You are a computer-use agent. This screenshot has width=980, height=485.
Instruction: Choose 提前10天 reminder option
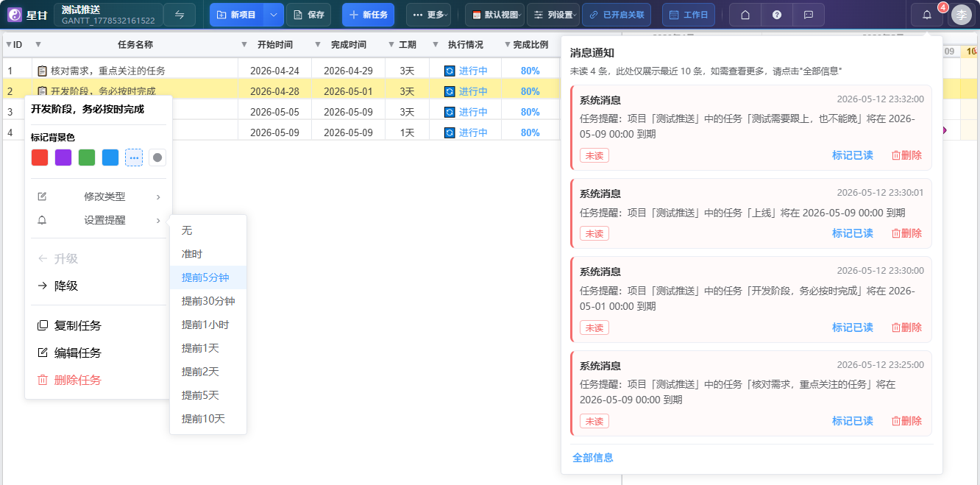[208, 419]
